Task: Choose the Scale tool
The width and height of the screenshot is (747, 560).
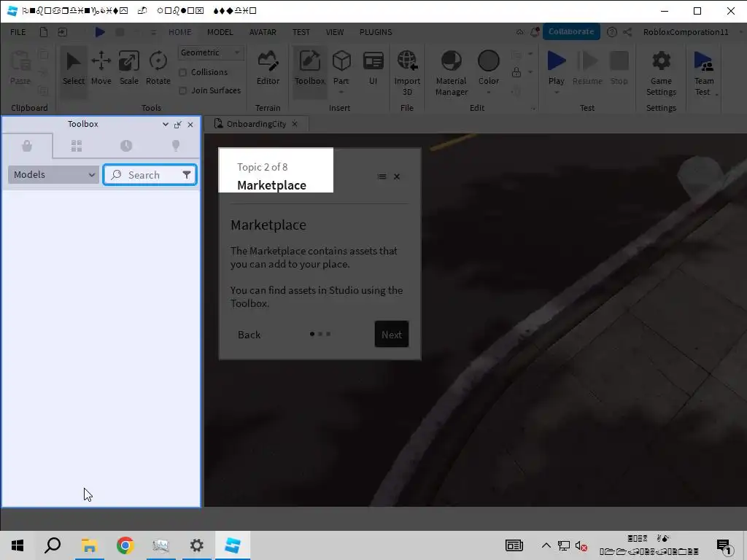Action: pos(128,69)
